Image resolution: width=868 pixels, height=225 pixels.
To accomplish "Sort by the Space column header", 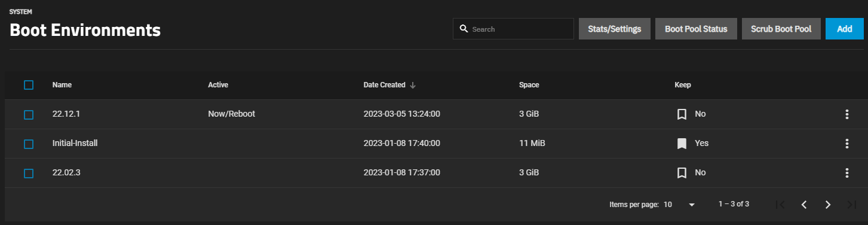I will 529,85.
